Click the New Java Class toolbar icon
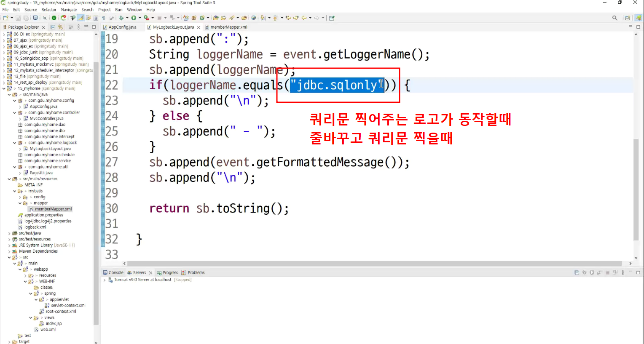The image size is (644, 344). coord(202,18)
